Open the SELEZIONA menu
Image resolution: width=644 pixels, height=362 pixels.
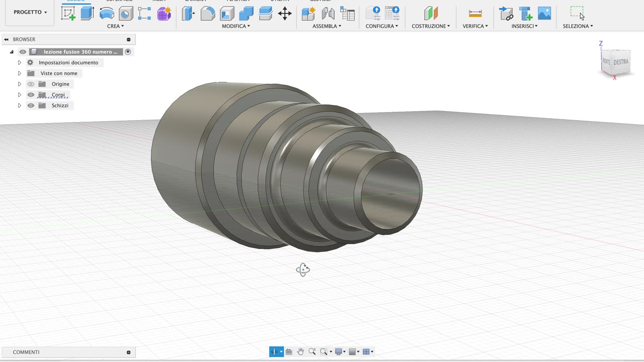578,26
